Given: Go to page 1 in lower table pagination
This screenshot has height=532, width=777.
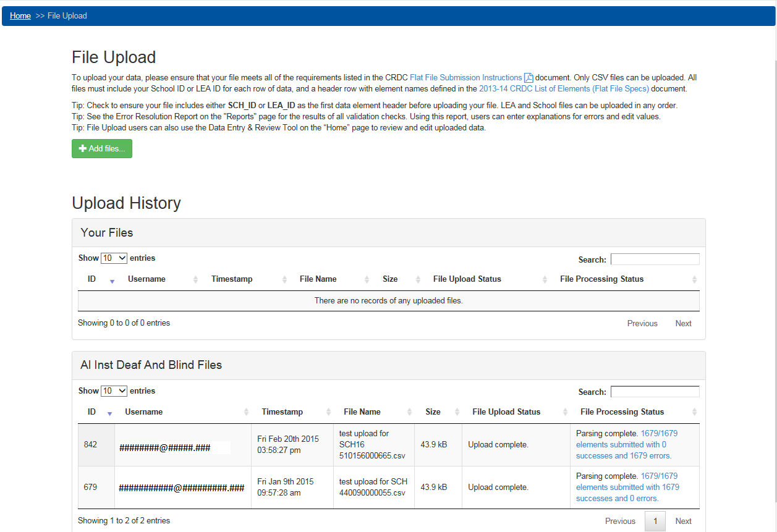Looking at the screenshot, I should (655, 521).
